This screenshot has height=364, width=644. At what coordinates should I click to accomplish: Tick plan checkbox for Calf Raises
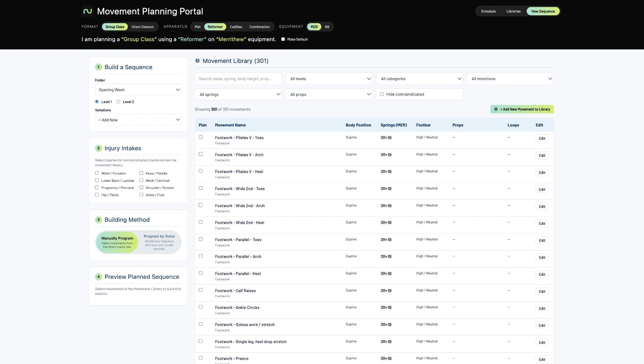coord(201,290)
